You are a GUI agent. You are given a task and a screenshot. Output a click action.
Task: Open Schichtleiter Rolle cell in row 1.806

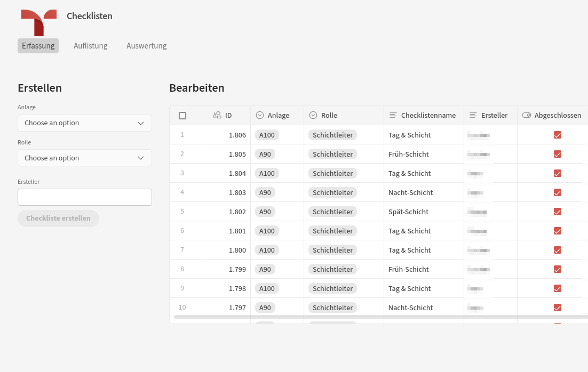point(344,135)
